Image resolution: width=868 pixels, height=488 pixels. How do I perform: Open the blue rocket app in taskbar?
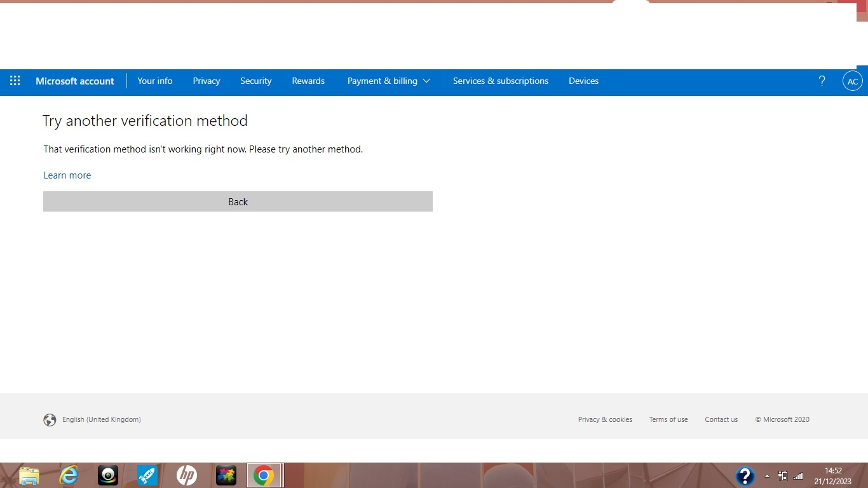click(x=147, y=475)
